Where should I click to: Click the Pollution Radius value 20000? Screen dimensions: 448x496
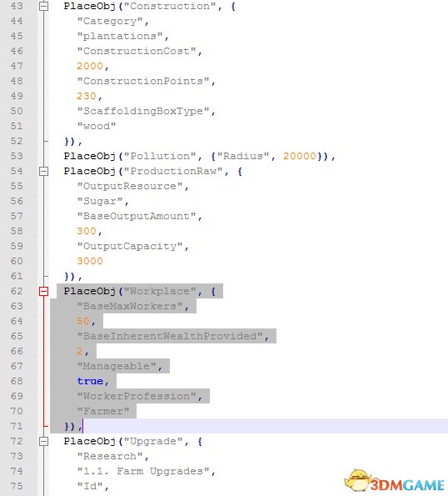coord(300,156)
